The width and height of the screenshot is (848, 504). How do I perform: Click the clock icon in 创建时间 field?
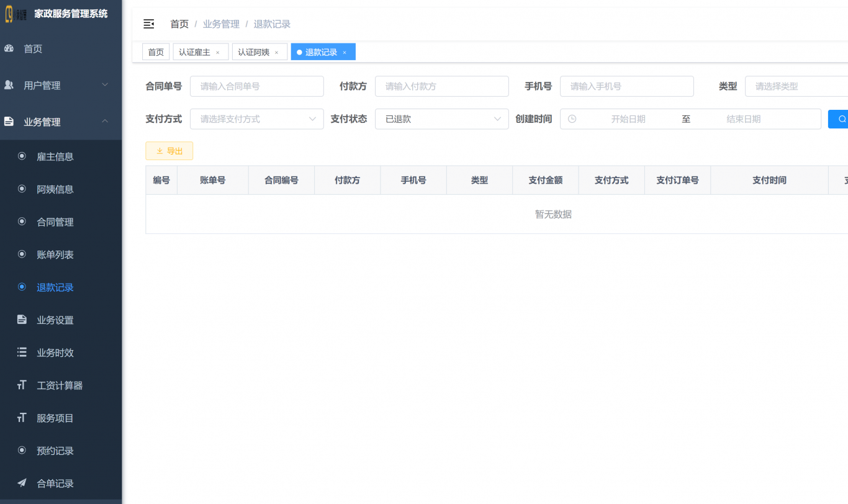pyautogui.click(x=572, y=119)
